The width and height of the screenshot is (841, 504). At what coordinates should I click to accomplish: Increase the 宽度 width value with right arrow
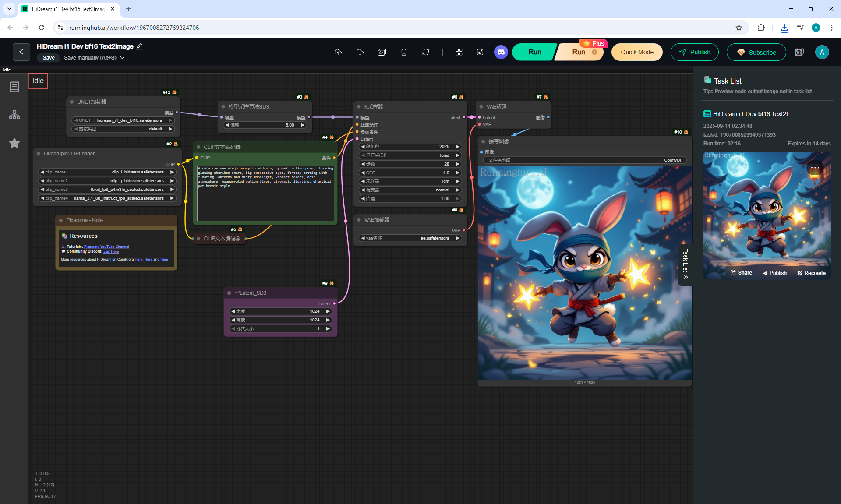(328, 311)
